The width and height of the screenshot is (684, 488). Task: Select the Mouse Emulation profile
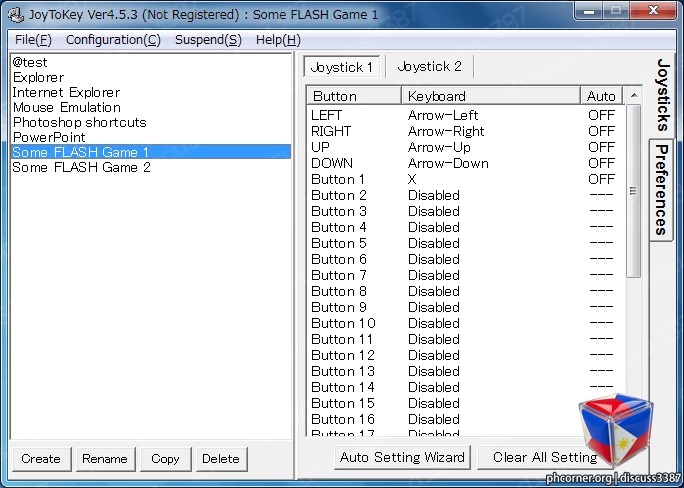150,107
